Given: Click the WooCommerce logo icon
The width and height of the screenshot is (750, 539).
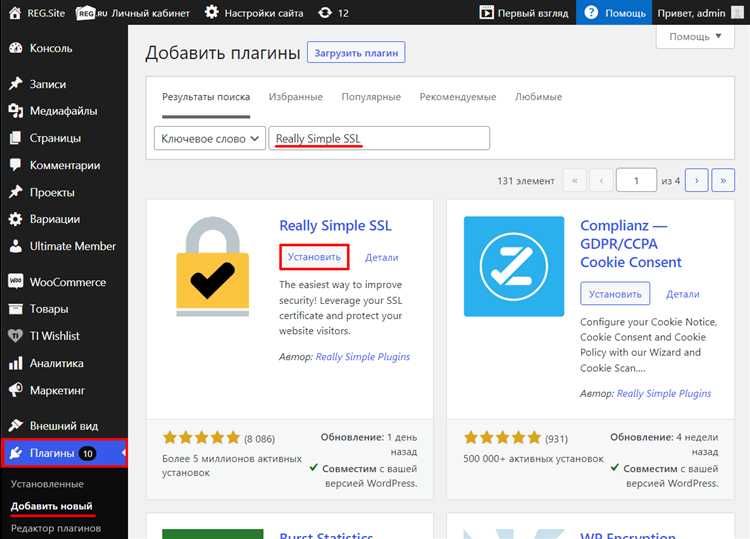Looking at the screenshot, I should coord(16,281).
